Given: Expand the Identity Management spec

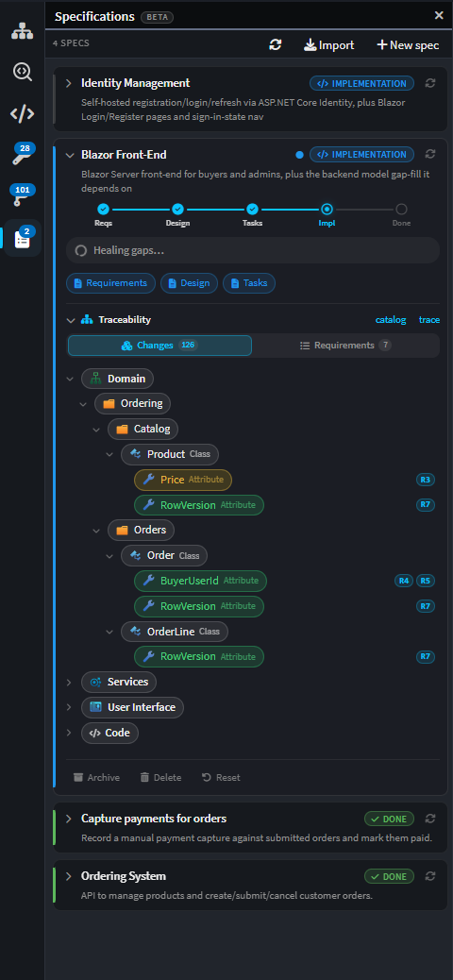Looking at the screenshot, I should pos(69,83).
